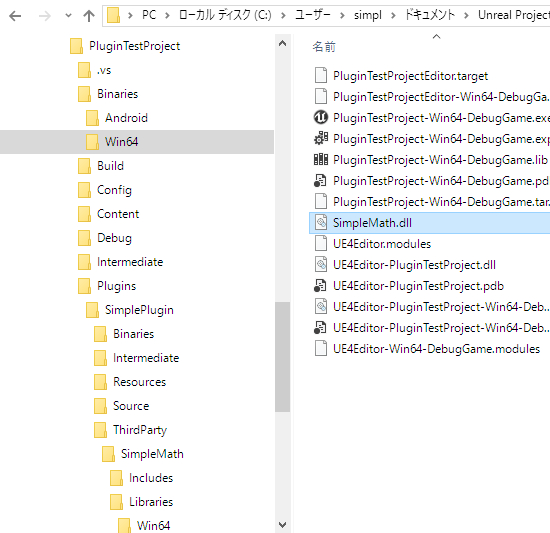Screen dimensions: 550x533
Task: Click the forward navigation arrow
Action: [45, 16]
